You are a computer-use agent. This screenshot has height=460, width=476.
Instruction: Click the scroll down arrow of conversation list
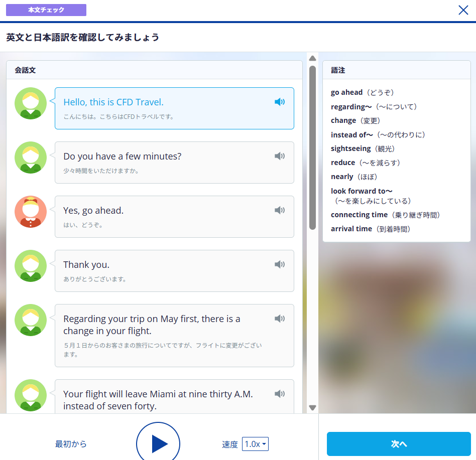312,408
